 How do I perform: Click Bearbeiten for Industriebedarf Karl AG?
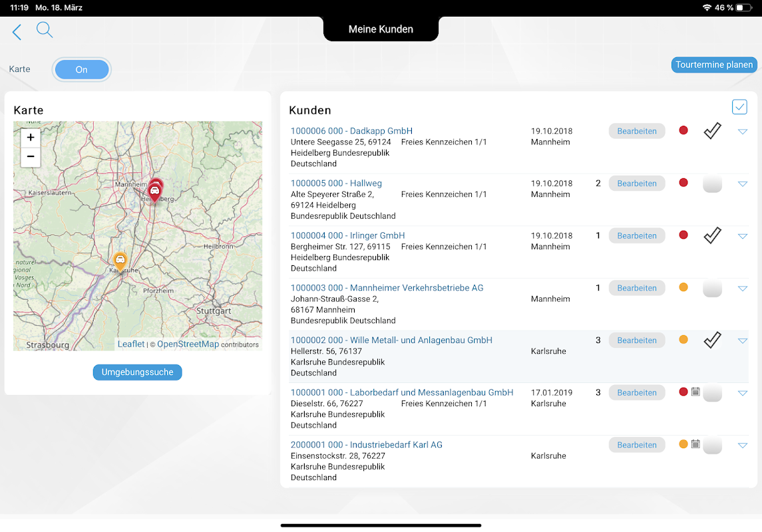(637, 445)
